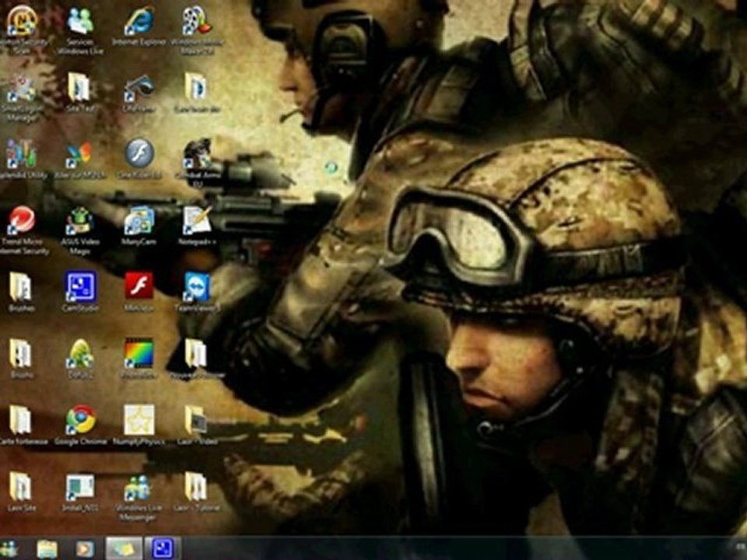Open Windows Explorer from the taskbar

pyautogui.click(x=47, y=550)
